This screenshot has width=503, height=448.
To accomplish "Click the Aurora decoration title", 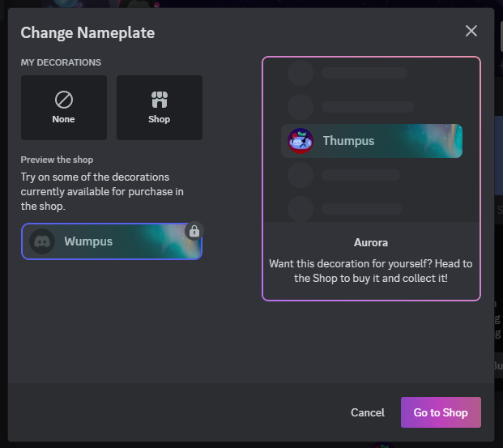I will (x=371, y=242).
